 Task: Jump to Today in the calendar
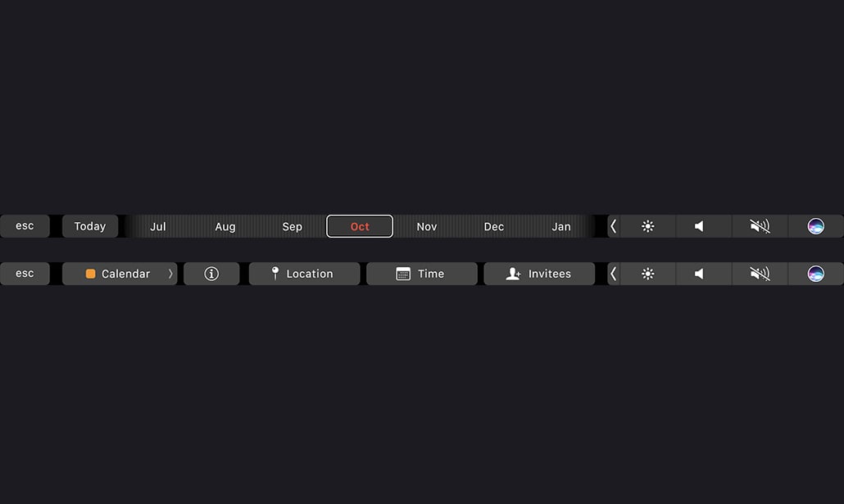pos(90,226)
